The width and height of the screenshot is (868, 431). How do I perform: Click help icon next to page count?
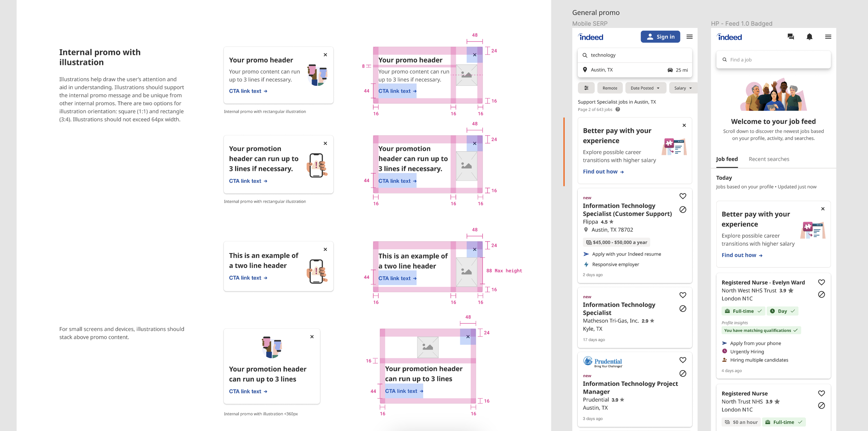[x=618, y=109]
